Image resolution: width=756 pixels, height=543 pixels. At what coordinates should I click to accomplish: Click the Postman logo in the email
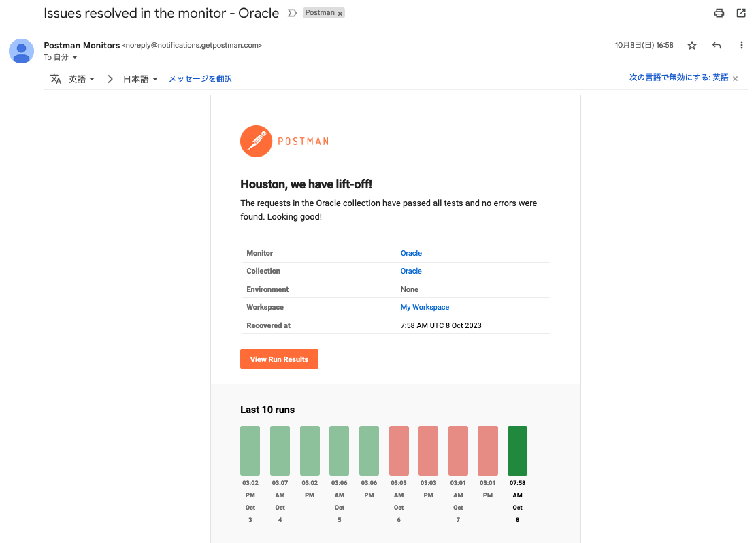(284, 142)
